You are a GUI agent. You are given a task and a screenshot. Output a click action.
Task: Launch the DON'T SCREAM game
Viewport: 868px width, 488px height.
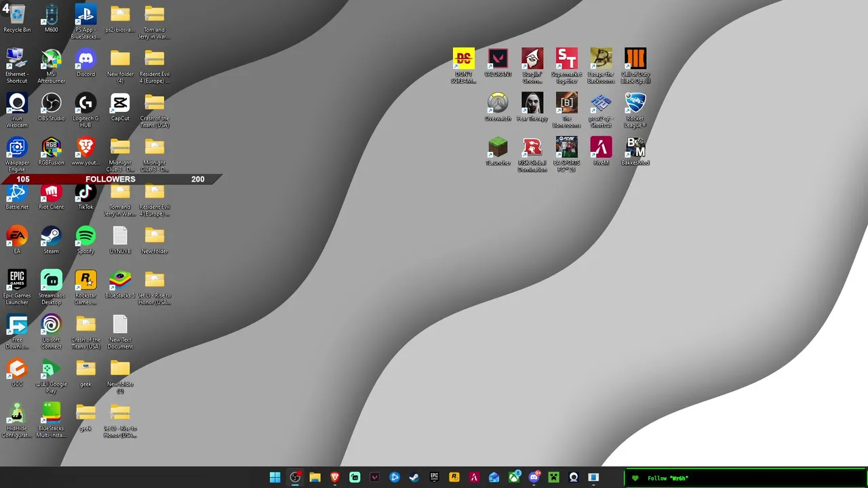pyautogui.click(x=464, y=66)
